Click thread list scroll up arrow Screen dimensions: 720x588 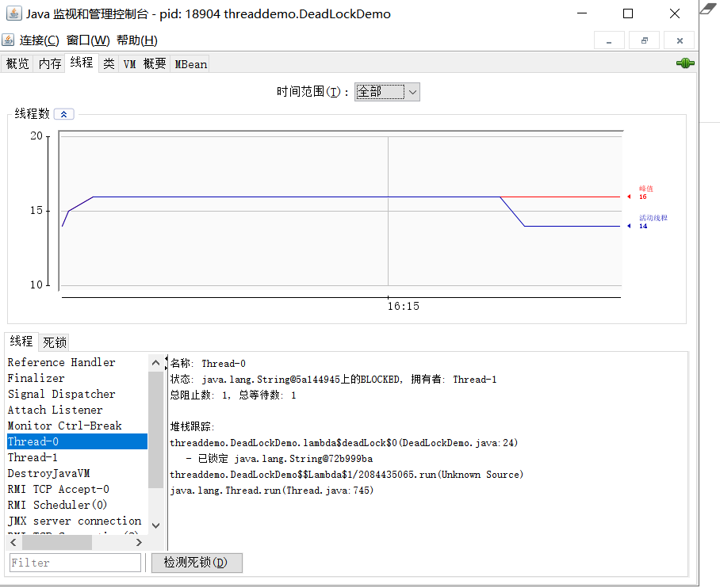[155, 363]
